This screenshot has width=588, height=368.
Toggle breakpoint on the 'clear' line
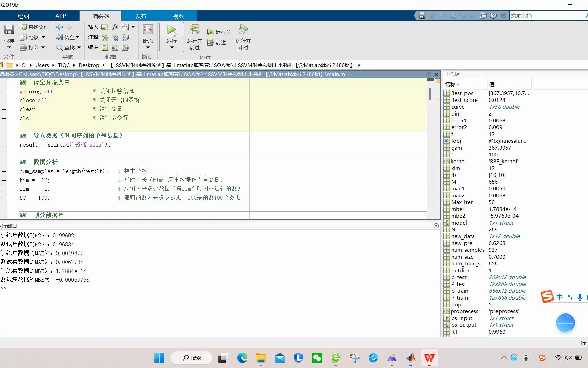tap(4, 109)
